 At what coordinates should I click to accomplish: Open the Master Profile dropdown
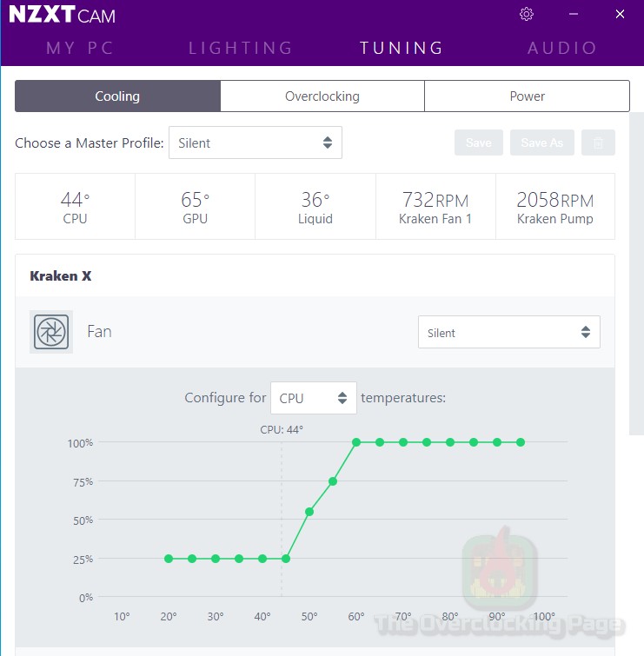click(x=255, y=142)
